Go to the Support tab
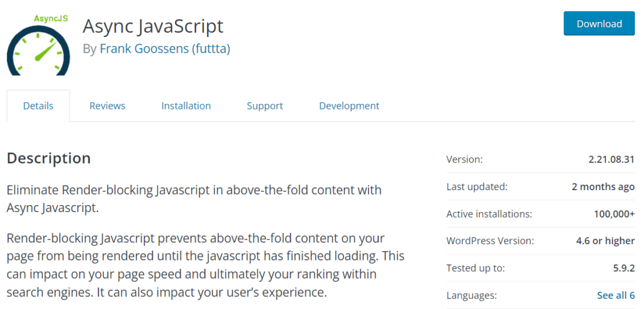 (265, 106)
